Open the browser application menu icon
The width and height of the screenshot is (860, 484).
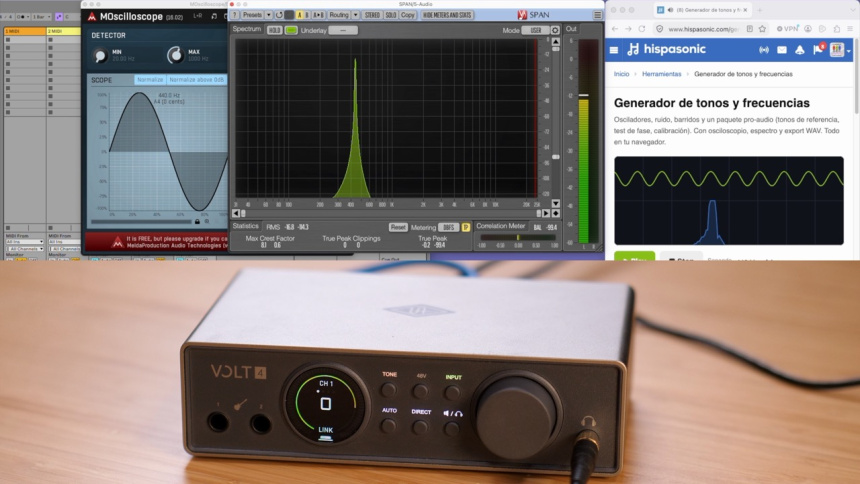click(x=850, y=29)
